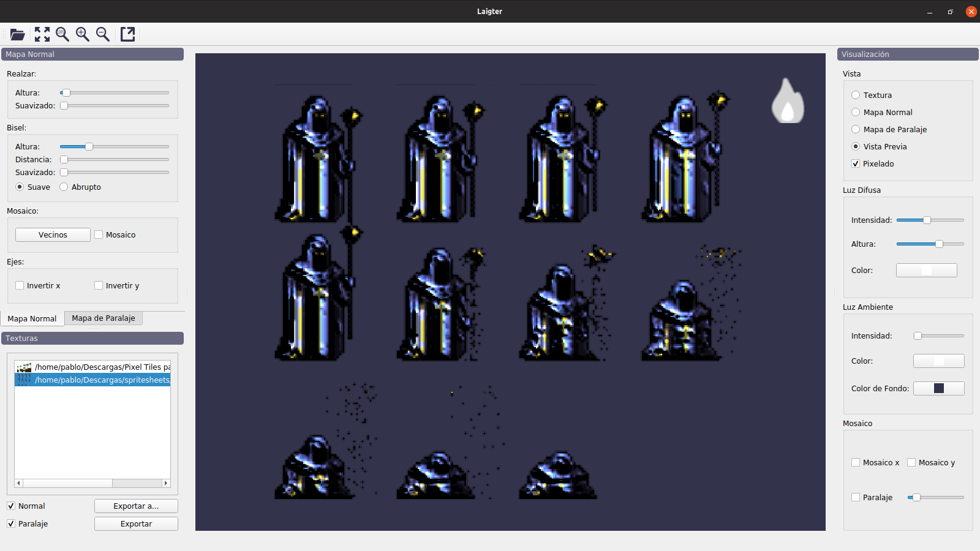Image resolution: width=980 pixels, height=551 pixels.
Task: Enable the Paralaje visualization checkbox
Action: coord(872,498)
